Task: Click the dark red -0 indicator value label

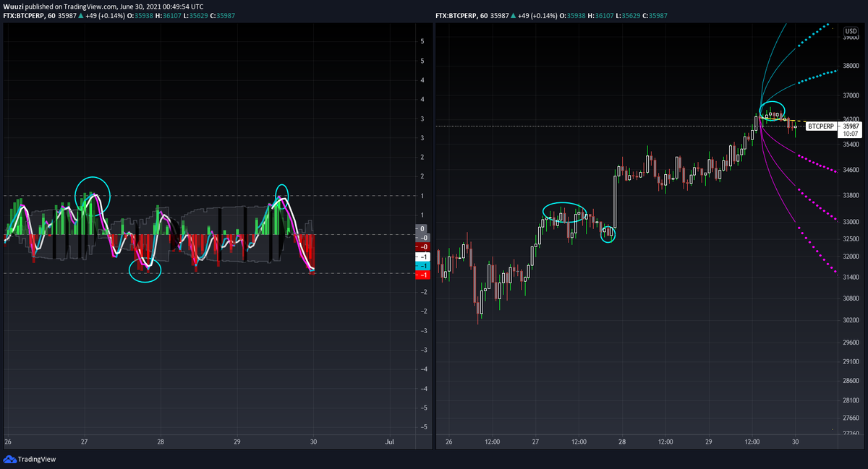Action: (x=423, y=247)
